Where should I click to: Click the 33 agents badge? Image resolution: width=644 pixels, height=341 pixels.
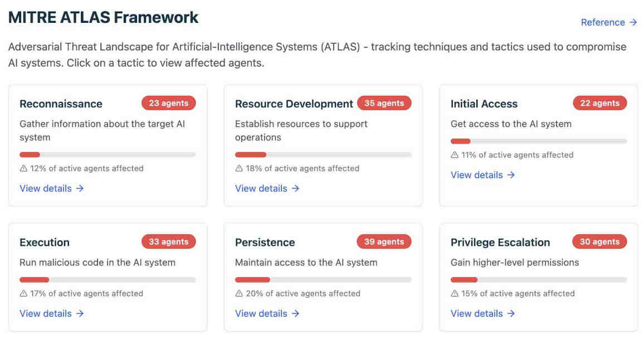169,241
